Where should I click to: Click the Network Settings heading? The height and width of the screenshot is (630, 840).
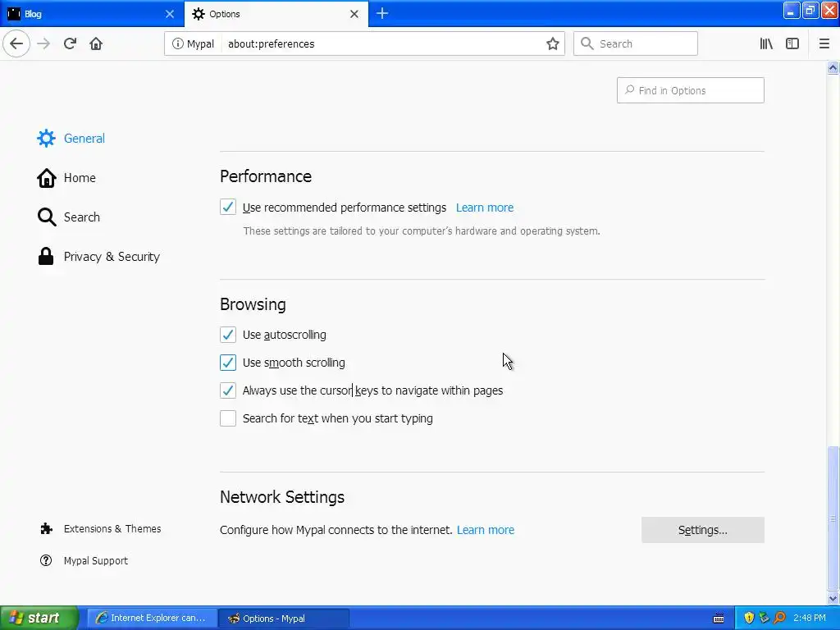282,497
